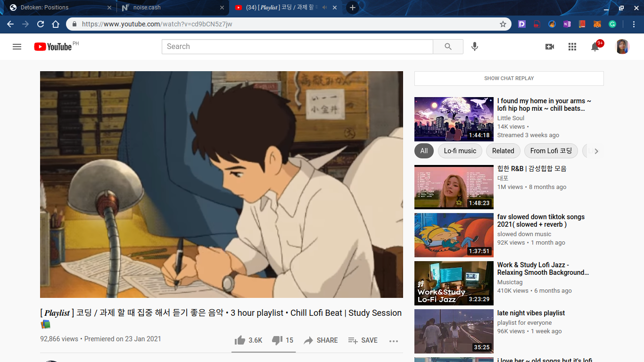Image resolution: width=644 pixels, height=362 pixels.
Task: Click the main video player
Action: [222, 184]
